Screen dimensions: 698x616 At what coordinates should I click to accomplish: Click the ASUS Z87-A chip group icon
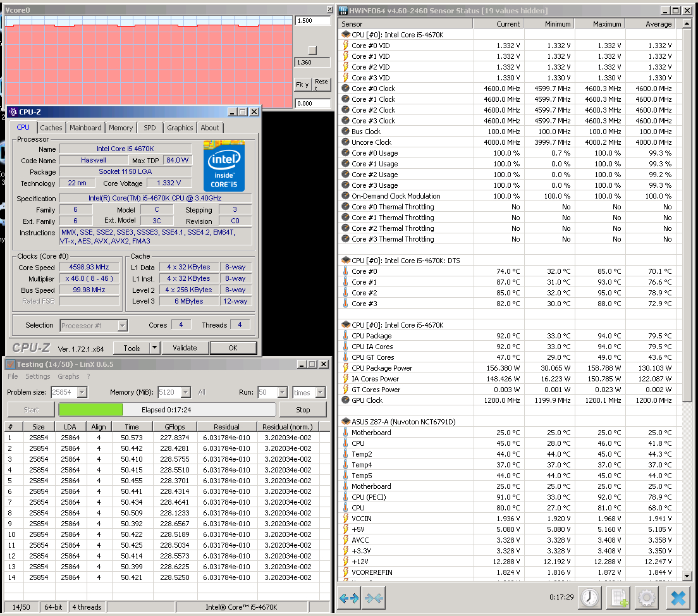345,421
